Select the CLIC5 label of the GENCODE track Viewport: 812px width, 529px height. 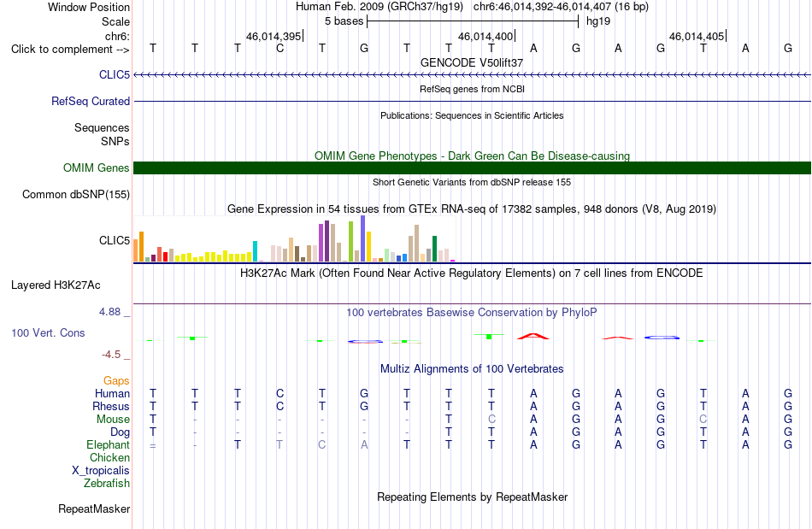pos(115,74)
